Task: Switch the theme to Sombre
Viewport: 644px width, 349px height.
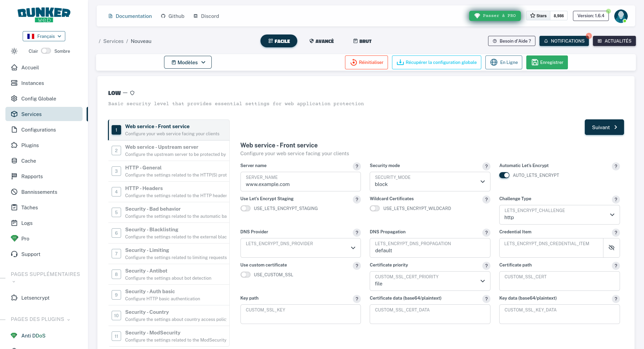Action: [46, 51]
